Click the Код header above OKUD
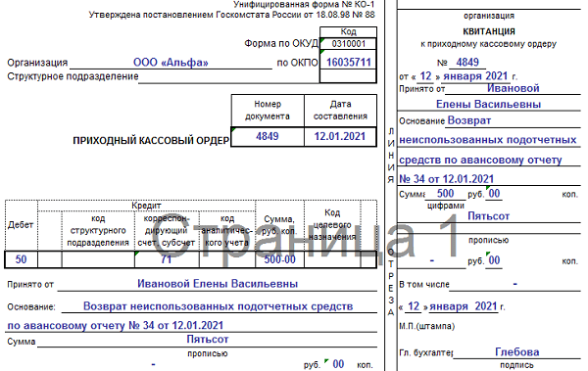588x371 pixels. click(x=348, y=32)
